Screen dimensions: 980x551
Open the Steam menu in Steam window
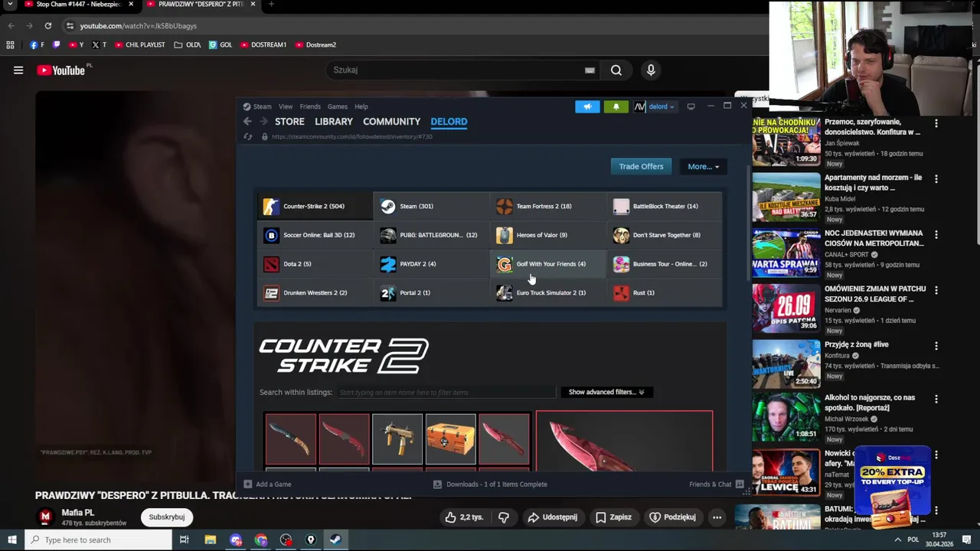point(262,106)
